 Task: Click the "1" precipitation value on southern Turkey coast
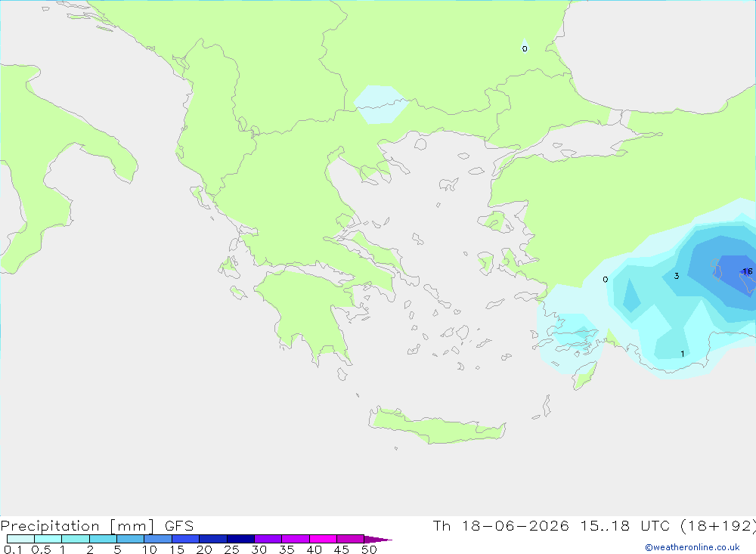tap(682, 354)
